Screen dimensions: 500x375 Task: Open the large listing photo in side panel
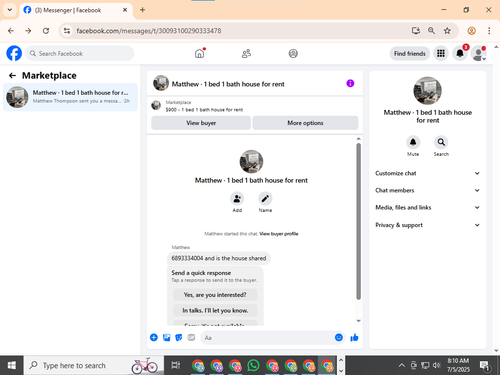[427, 91]
